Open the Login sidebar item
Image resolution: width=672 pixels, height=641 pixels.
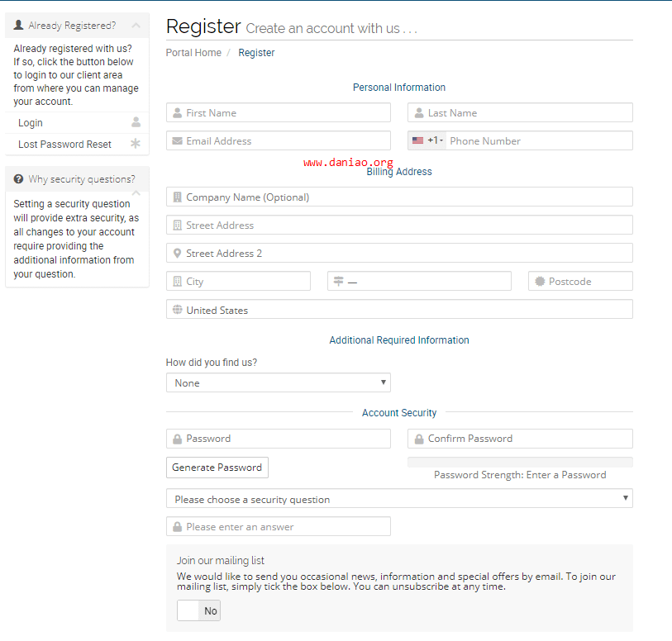click(31, 123)
